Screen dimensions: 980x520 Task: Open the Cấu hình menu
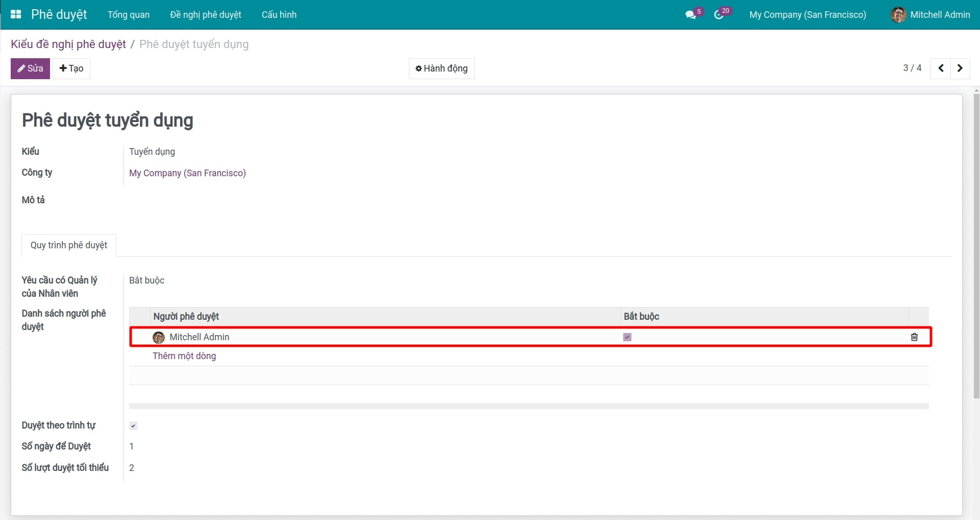tap(279, 15)
